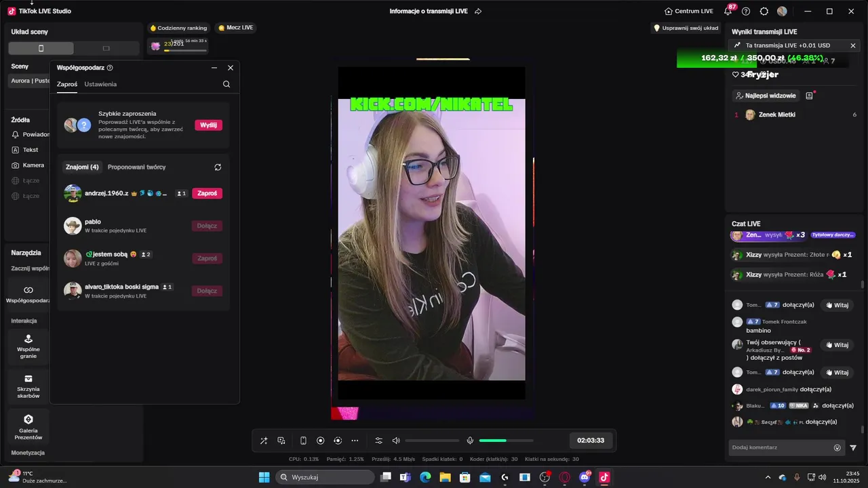This screenshot has height=488, width=868.
Task: Share the LIVE info via arrow icon
Action: (x=478, y=12)
